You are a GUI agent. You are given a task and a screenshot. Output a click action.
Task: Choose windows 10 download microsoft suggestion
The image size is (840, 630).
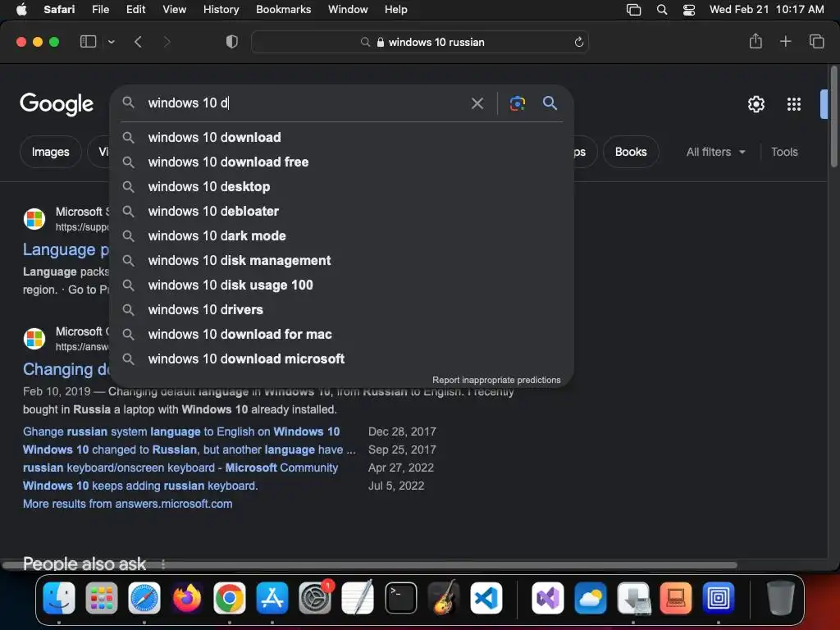tap(342, 359)
